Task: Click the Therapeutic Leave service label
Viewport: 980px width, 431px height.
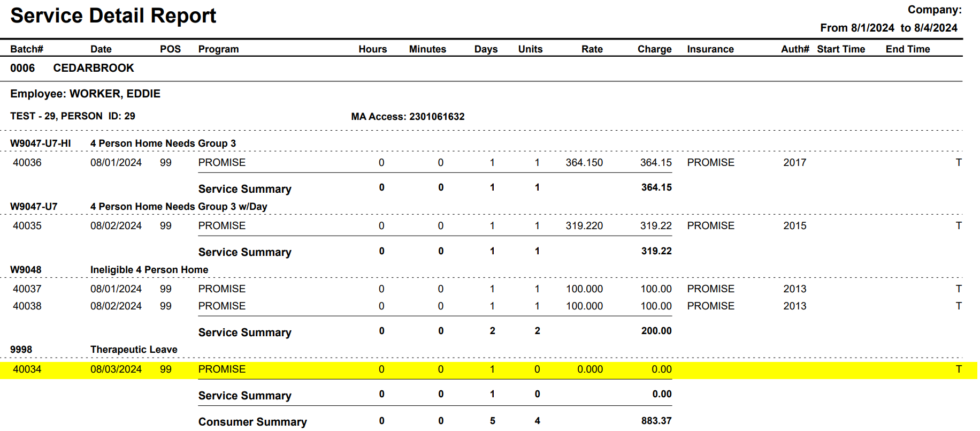Action: click(134, 350)
